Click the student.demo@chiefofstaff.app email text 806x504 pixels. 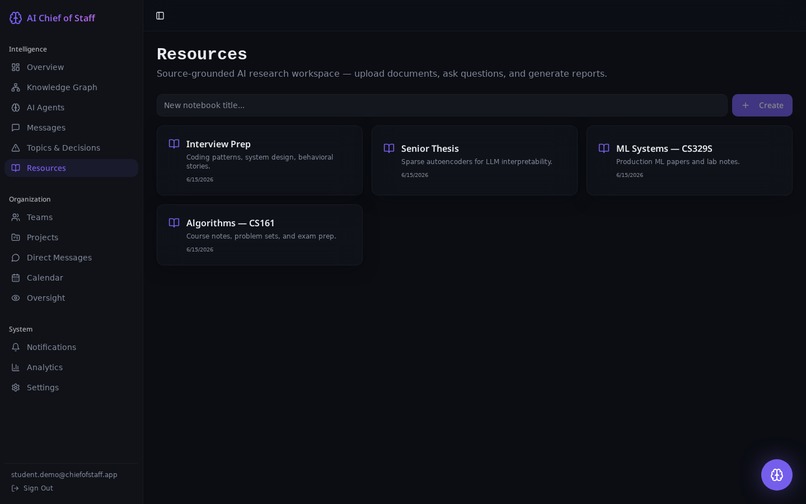click(64, 475)
